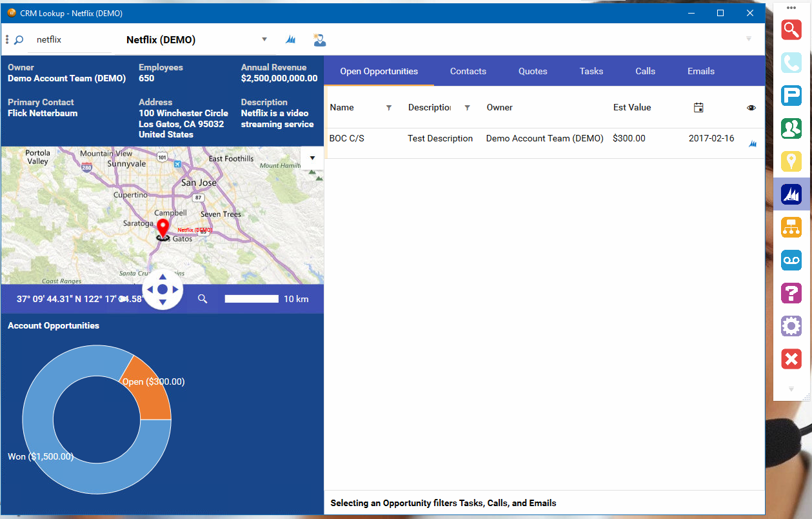Expand the map options dropdown arrow
Image resolution: width=812 pixels, height=519 pixels.
[x=312, y=158]
